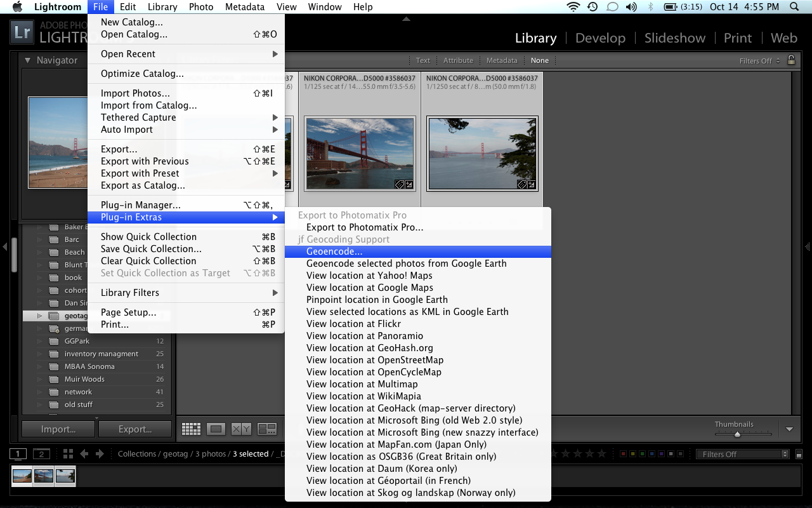Switch to Survey view icon
The image size is (812, 508).
[x=267, y=429]
